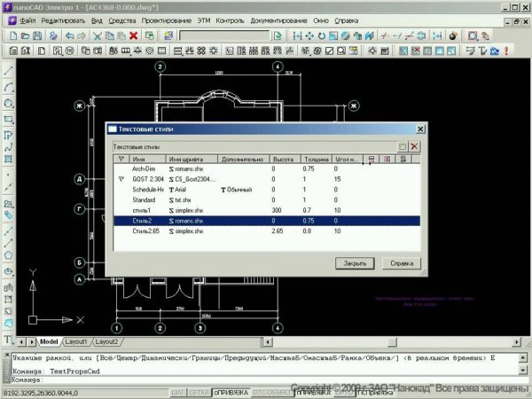532x399 pixels.
Task: Click the Справка button in the dialog
Action: pyautogui.click(x=402, y=263)
